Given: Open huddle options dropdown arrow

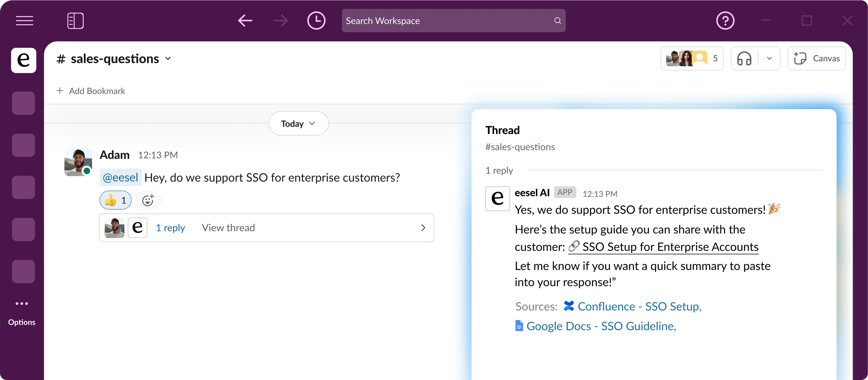Looking at the screenshot, I should [770, 58].
